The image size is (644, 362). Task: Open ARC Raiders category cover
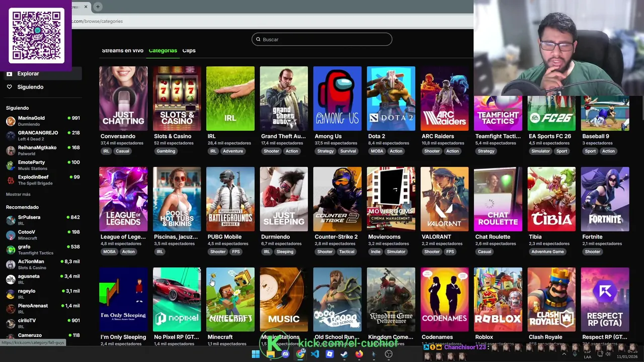(x=444, y=99)
